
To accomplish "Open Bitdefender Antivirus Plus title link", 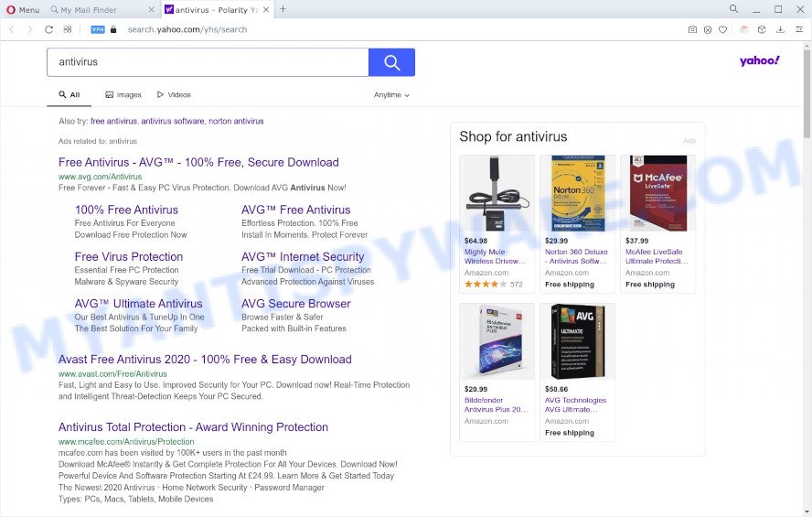I will [x=497, y=404].
